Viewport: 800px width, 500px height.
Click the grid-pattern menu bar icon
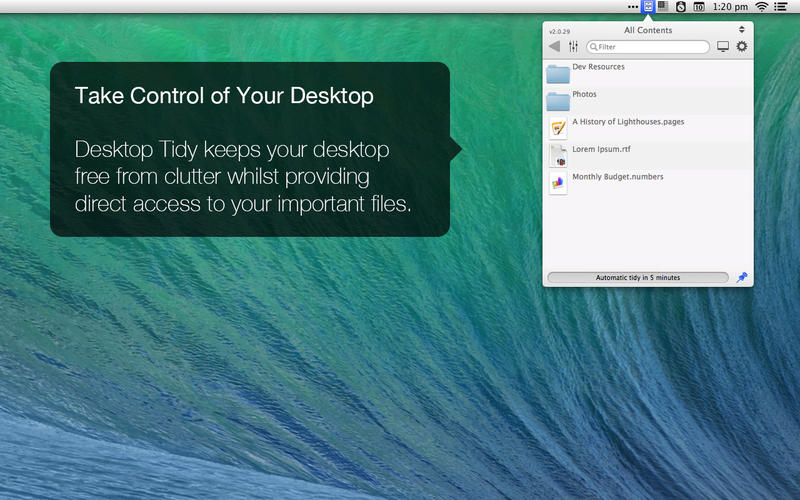tap(663, 7)
